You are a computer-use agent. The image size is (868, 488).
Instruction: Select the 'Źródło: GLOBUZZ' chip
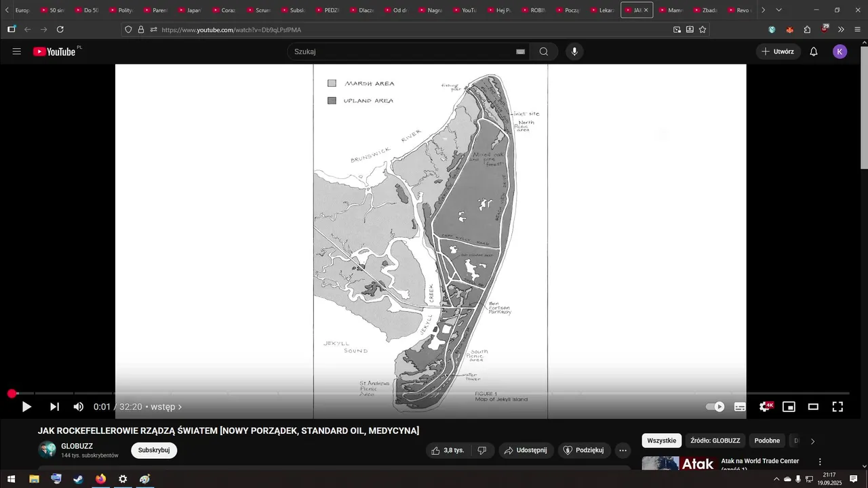[x=715, y=441]
